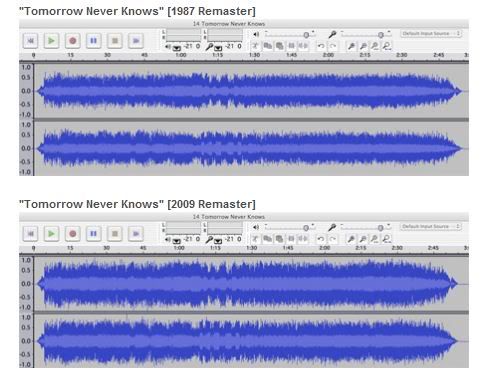
Task: Click Redo arrow in the 2009 Remaster toolbar
Action: [332, 239]
